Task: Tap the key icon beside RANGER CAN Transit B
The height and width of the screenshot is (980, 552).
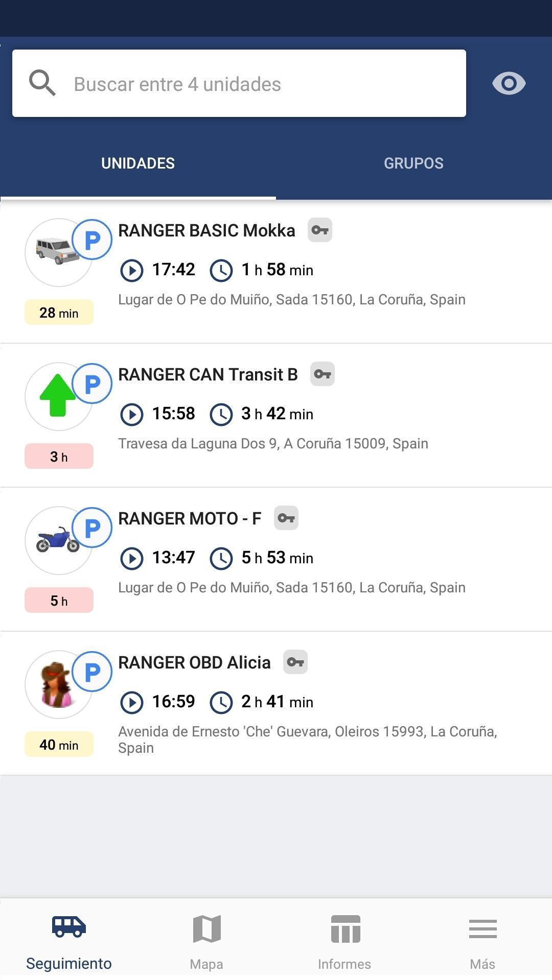Action: point(323,374)
